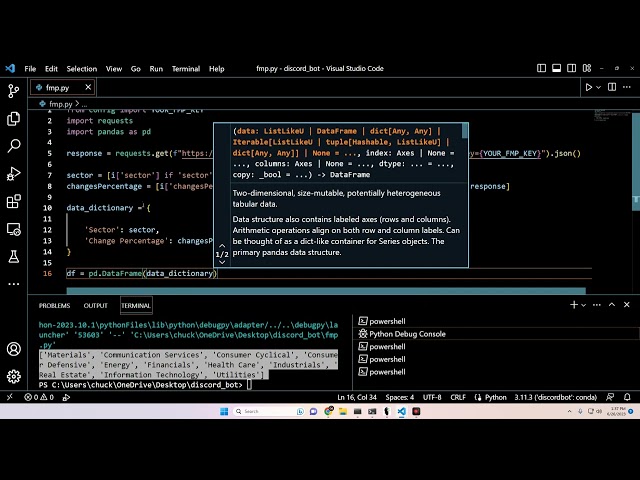Toggle the bottom panel layout
This screenshot has width=640, height=480.
(x=556, y=68)
